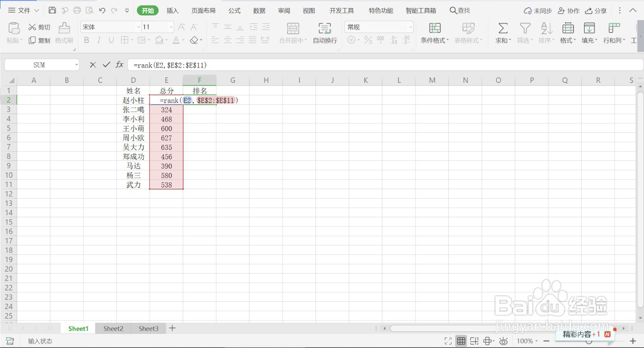Click the 协作 collaborate button

569,11
